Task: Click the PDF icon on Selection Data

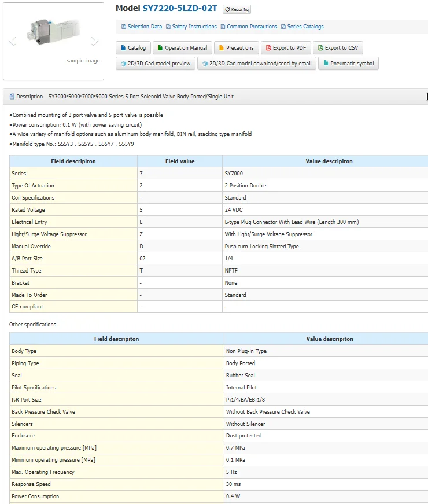Action: pyautogui.click(x=124, y=27)
